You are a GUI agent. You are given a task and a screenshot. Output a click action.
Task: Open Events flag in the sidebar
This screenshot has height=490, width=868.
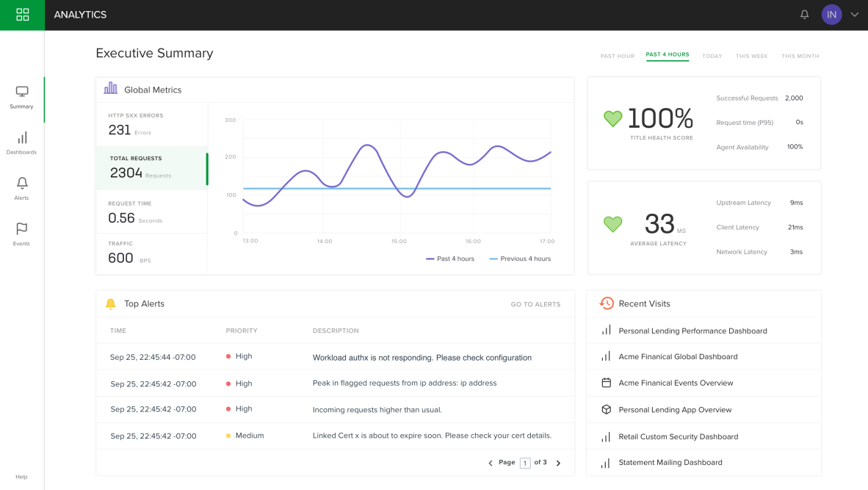click(21, 234)
